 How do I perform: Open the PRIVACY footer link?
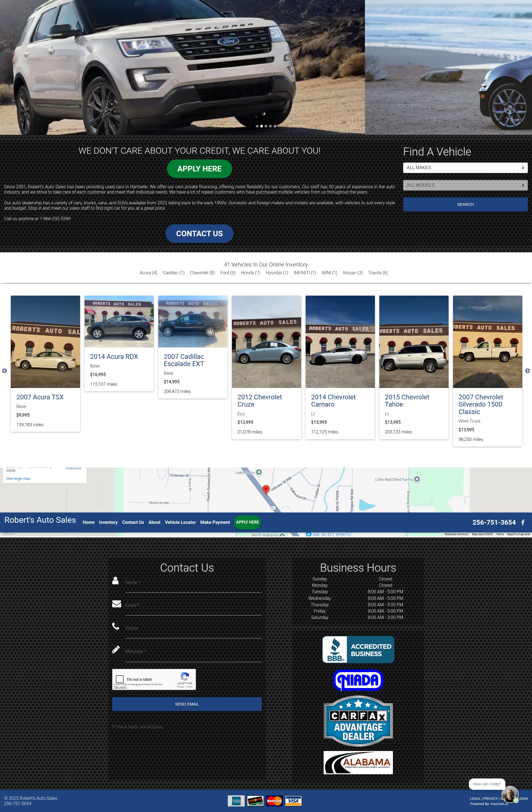(490, 799)
